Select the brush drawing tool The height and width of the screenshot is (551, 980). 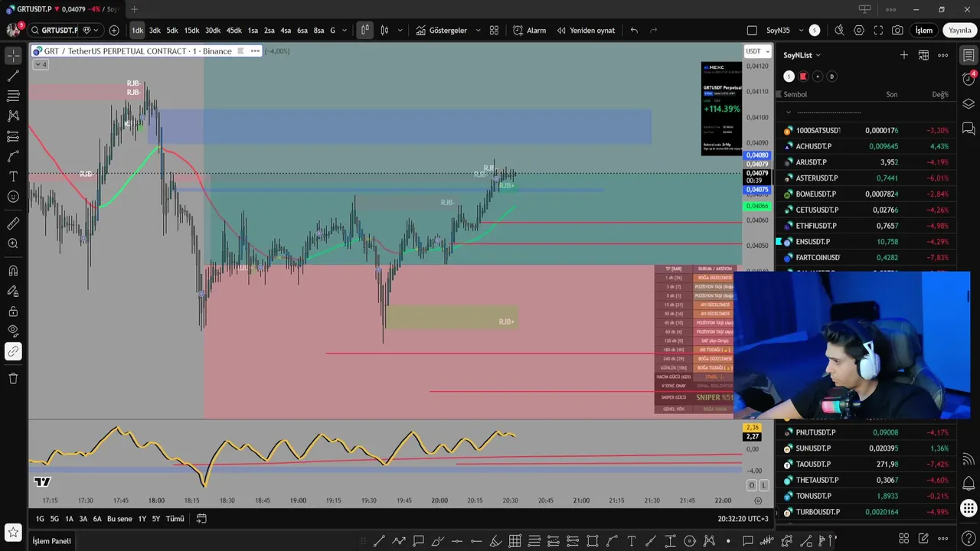[x=13, y=156]
